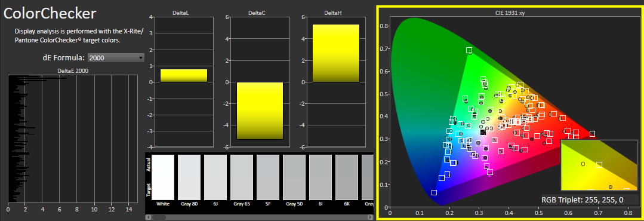Click the yellow DeltaC bar
Screen dimensions: 644x221
point(260,111)
